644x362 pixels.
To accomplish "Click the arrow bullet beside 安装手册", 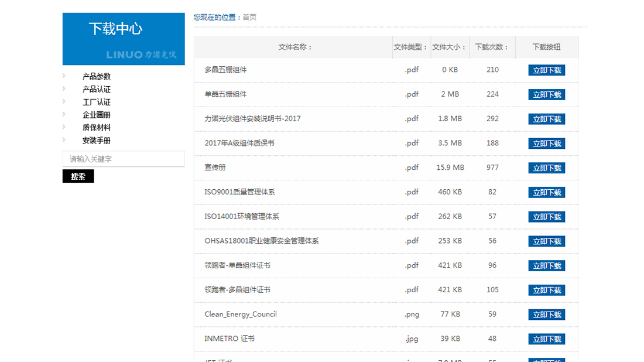I will point(64,140).
